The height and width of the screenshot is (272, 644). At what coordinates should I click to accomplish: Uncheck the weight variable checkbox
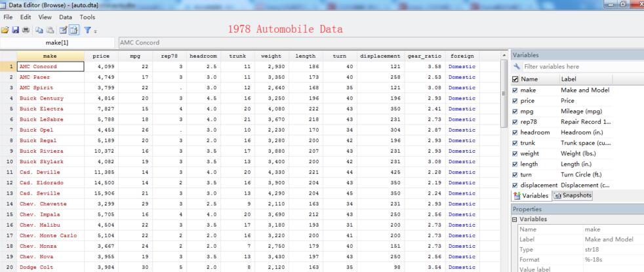[515, 153]
